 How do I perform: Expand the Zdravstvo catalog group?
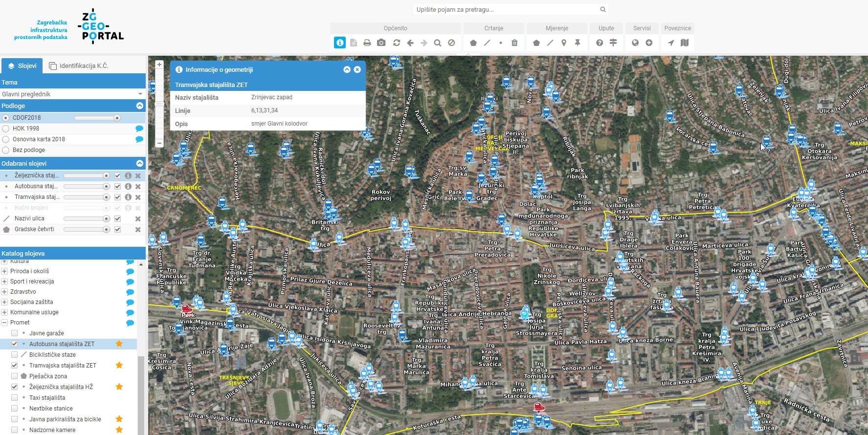(x=4, y=292)
